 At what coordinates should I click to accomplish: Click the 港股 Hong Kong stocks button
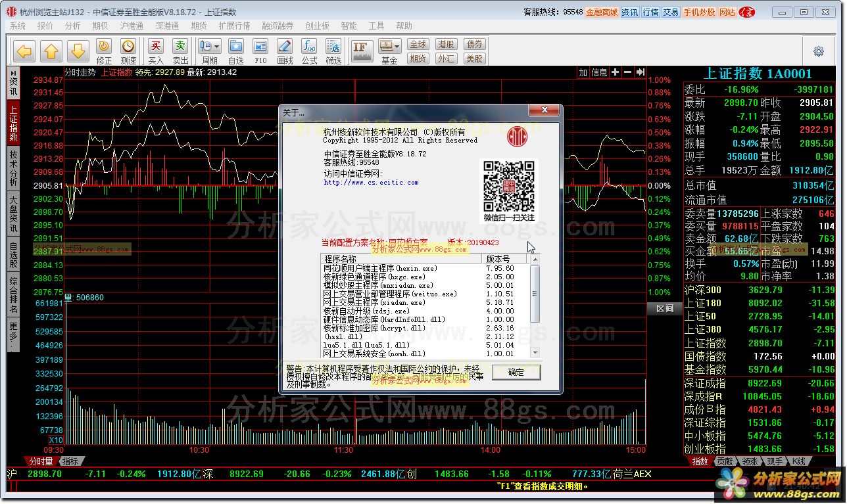click(446, 44)
